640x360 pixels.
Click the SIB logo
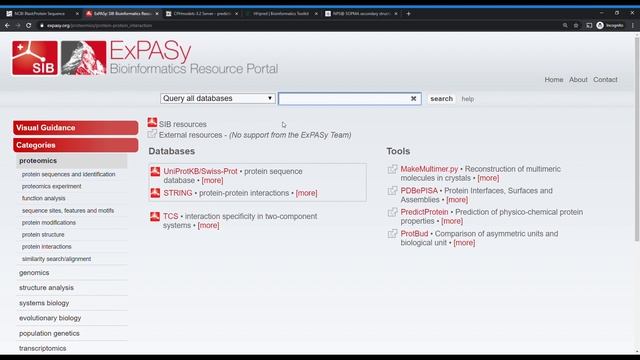[x=35, y=58]
